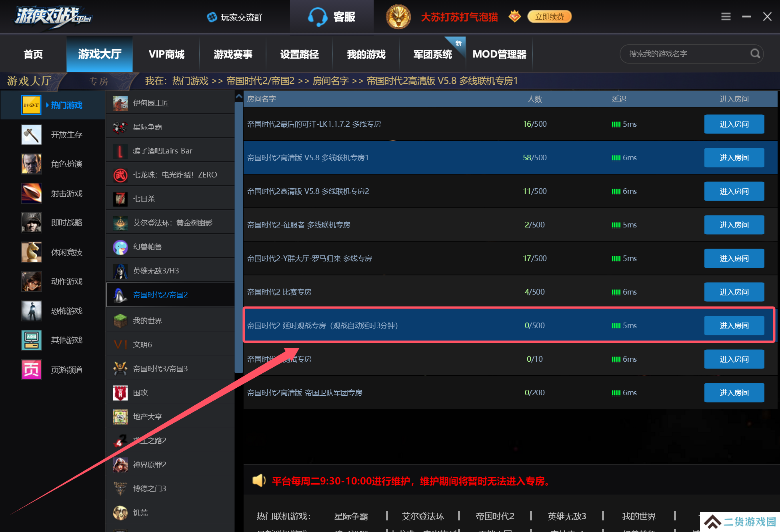Enter the 延时观战专房 room
This screenshot has width=780, height=532.
coord(734,325)
